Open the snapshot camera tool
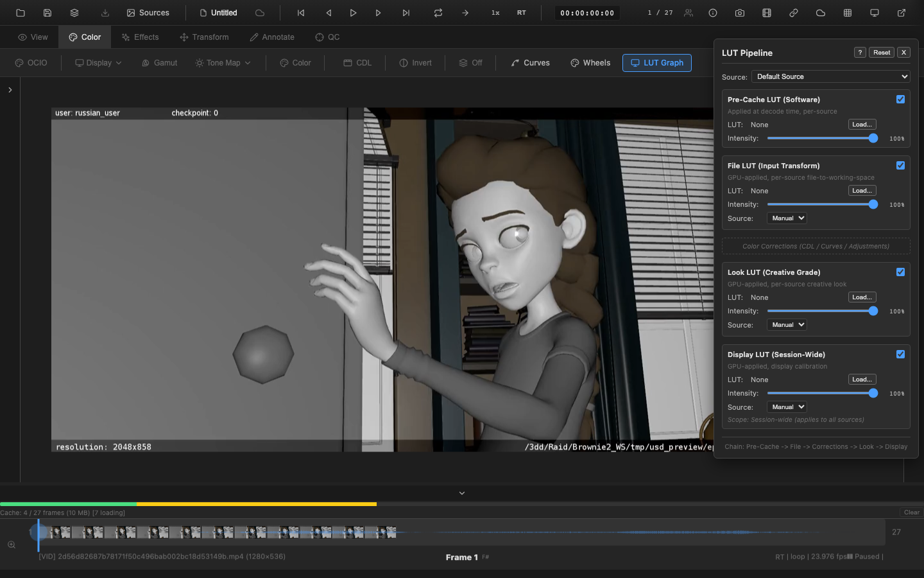 pyautogui.click(x=739, y=12)
